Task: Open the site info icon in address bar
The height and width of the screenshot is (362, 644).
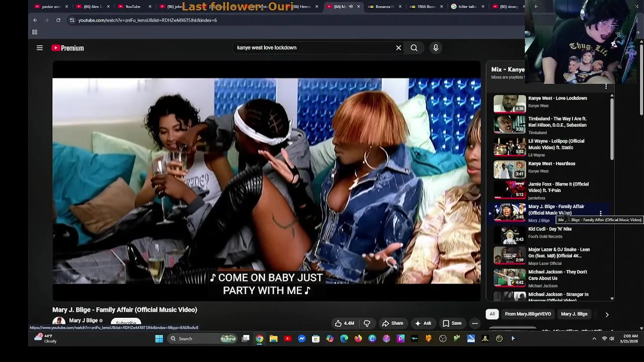Action: click(x=72, y=20)
